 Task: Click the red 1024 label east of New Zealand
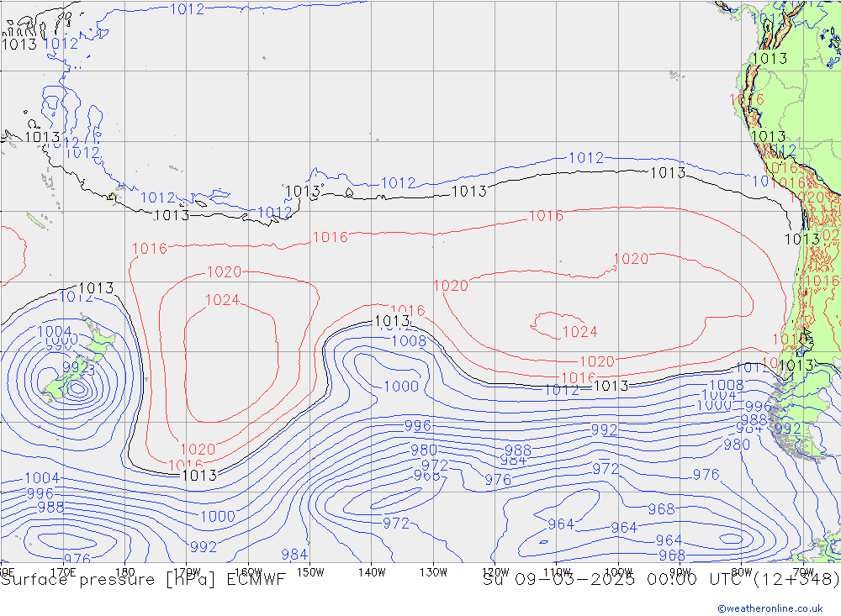pos(222,300)
